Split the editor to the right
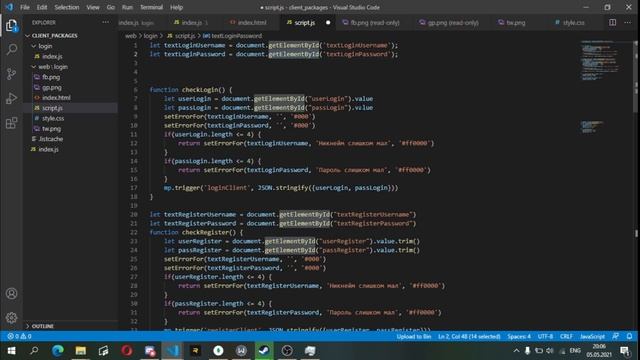This screenshot has width=640, height=360. 612,22
